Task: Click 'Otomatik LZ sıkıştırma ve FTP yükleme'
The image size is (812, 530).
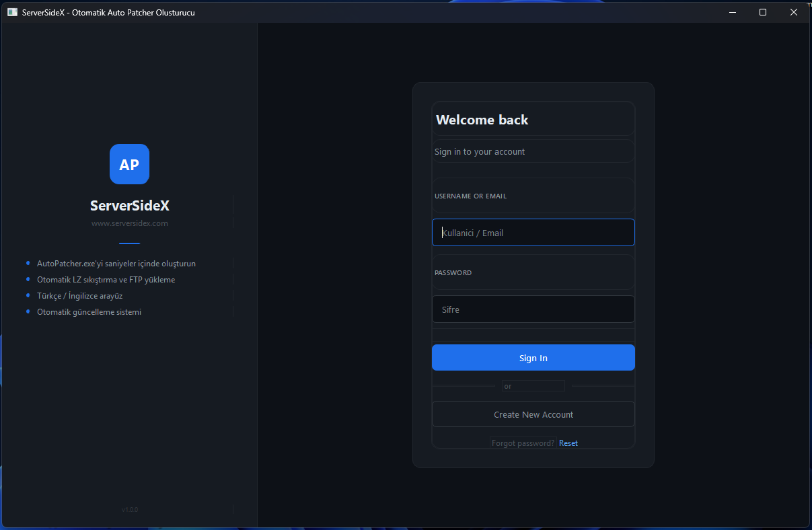Action: 106,280
